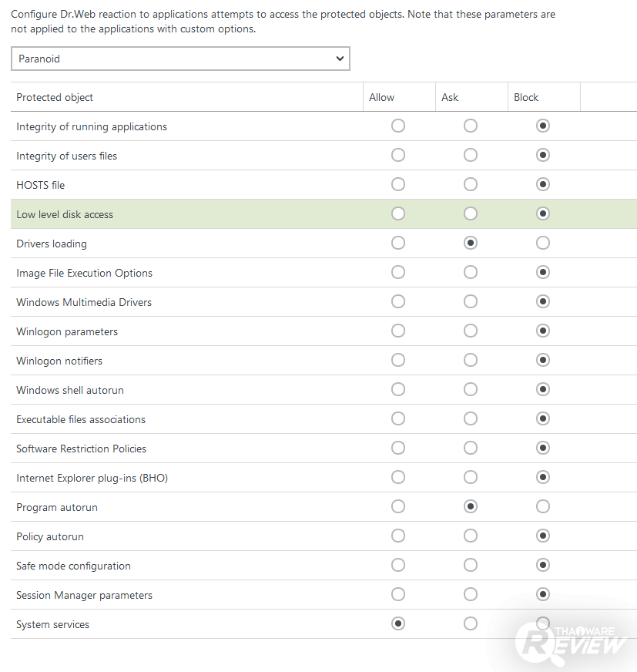Set Windows Multimedia Drivers to Ask

(471, 301)
